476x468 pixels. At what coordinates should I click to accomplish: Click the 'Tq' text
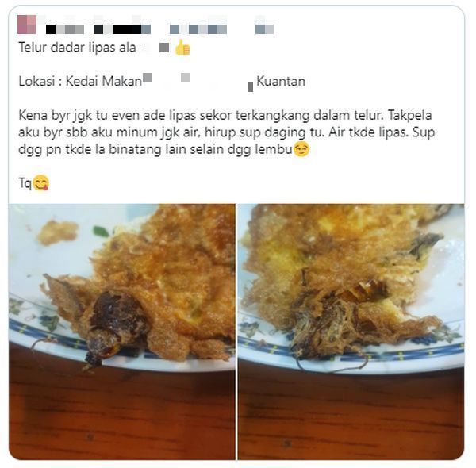click(x=25, y=183)
